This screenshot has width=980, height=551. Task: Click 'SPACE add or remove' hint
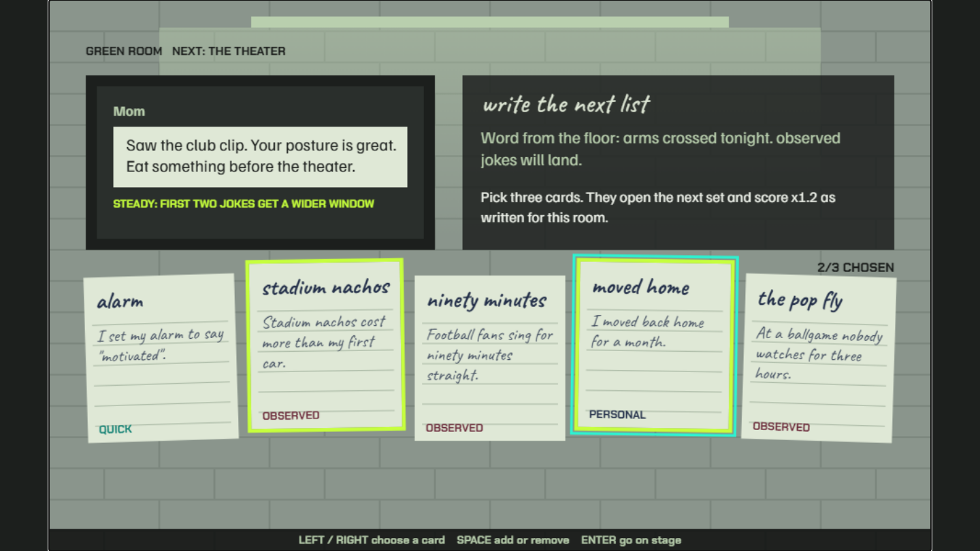pyautogui.click(x=512, y=540)
